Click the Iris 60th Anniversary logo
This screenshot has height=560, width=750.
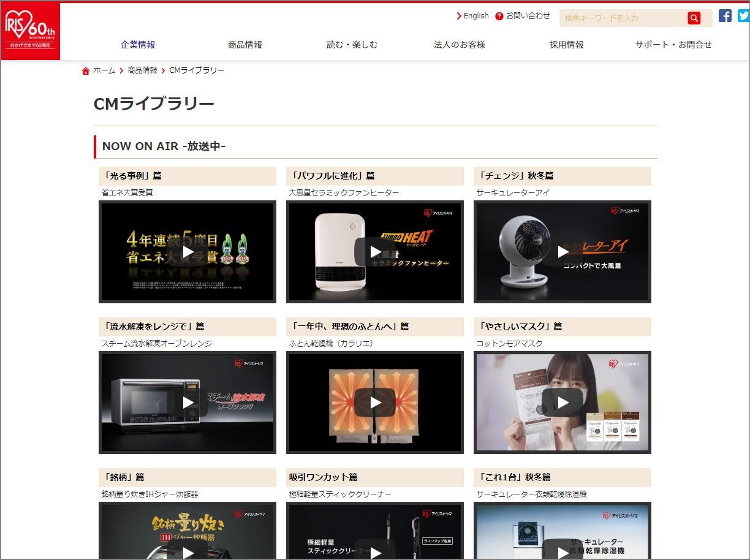click(x=30, y=31)
